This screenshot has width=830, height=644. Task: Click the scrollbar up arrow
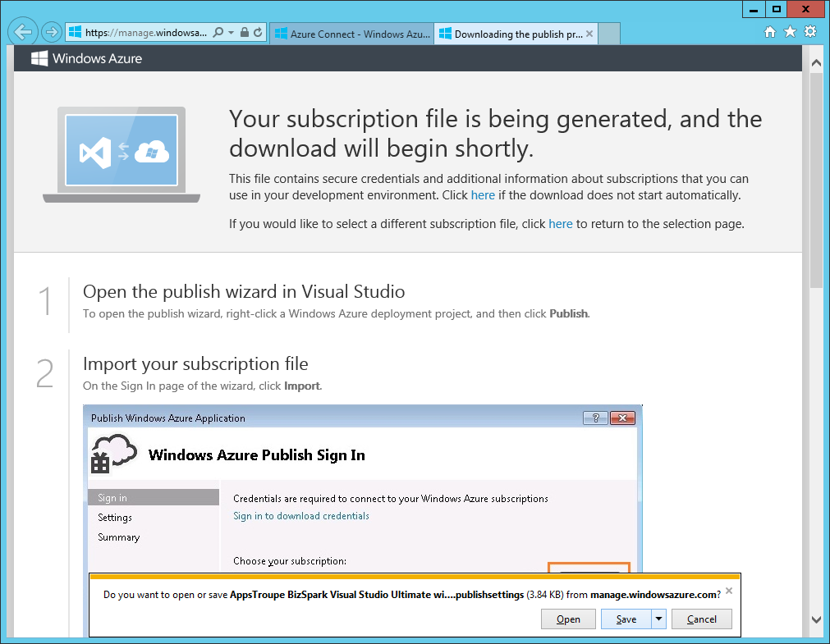tap(816, 62)
